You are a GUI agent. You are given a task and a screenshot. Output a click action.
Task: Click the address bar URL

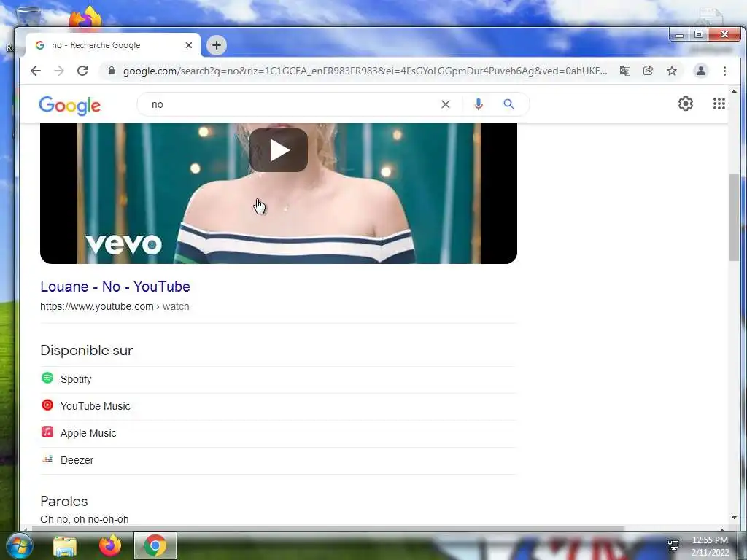tap(365, 71)
